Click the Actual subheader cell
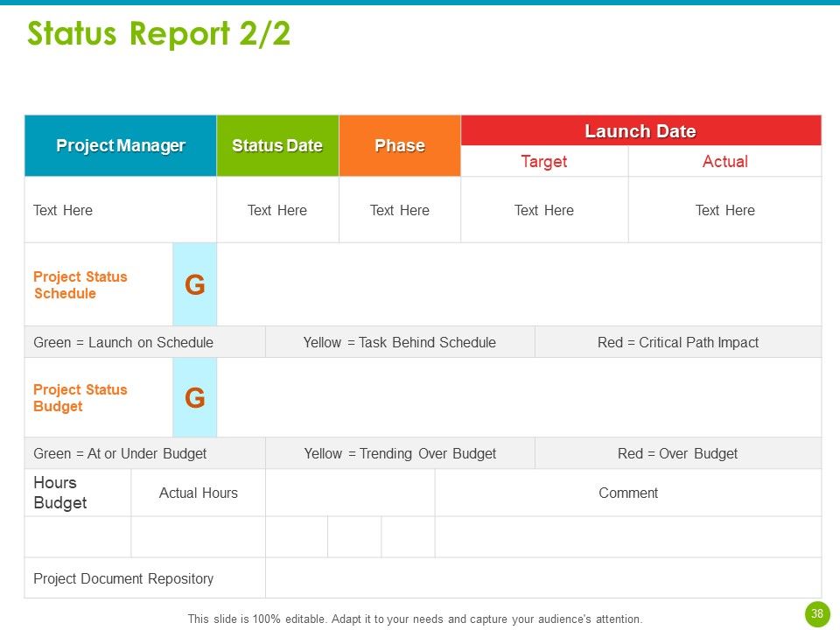 pyautogui.click(x=724, y=161)
